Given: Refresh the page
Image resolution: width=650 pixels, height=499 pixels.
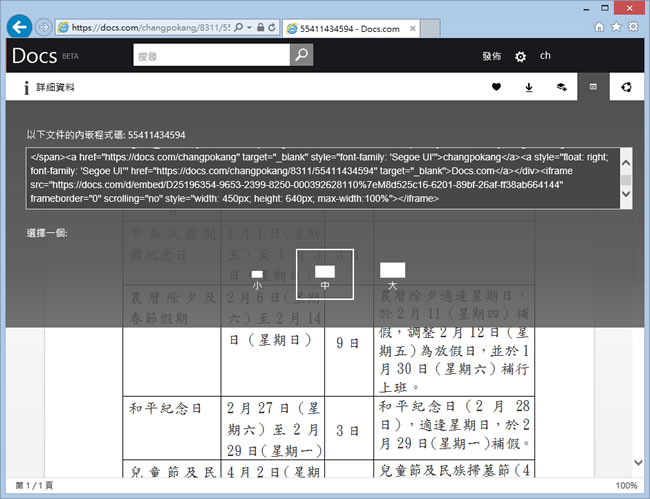Looking at the screenshot, I should (x=272, y=27).
